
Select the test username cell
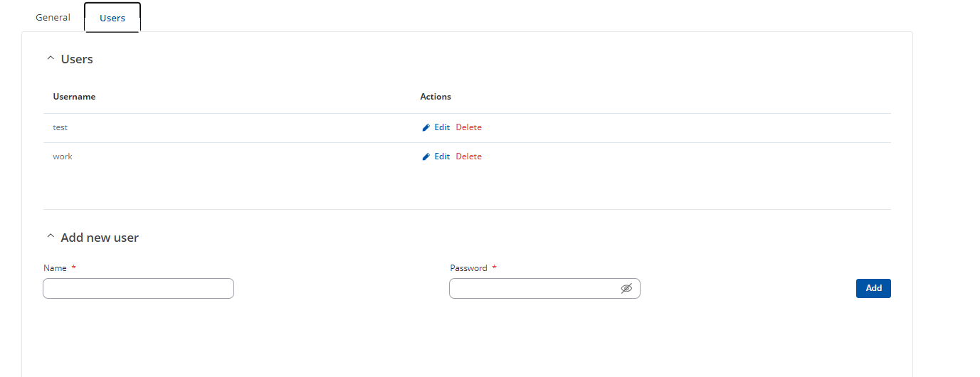[x=60, y=127]
